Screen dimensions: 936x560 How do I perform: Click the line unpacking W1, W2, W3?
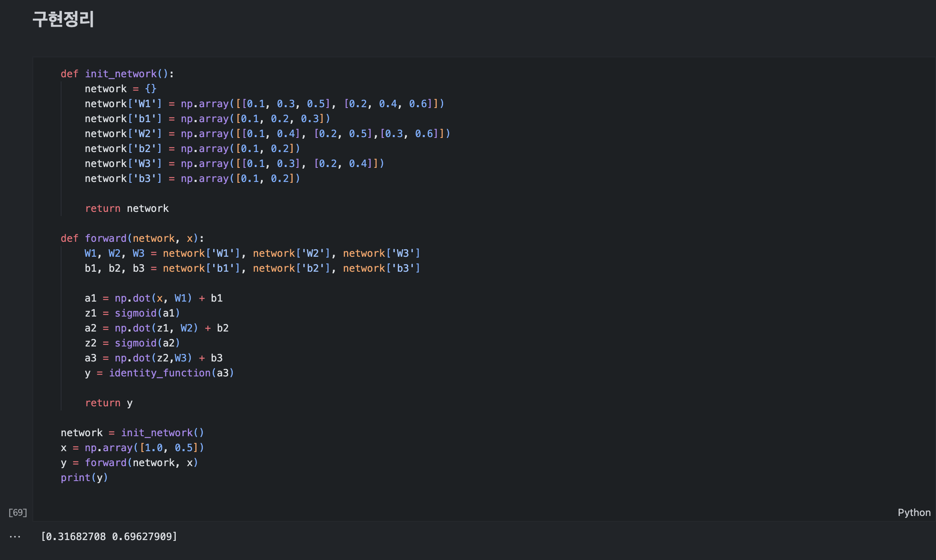[x=252, y=253]
